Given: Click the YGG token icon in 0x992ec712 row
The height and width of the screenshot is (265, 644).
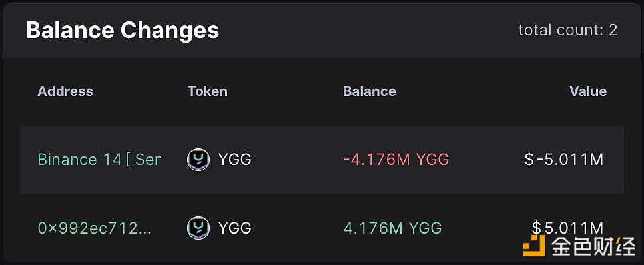Looking at the screenshot, I should pos(198,228).
